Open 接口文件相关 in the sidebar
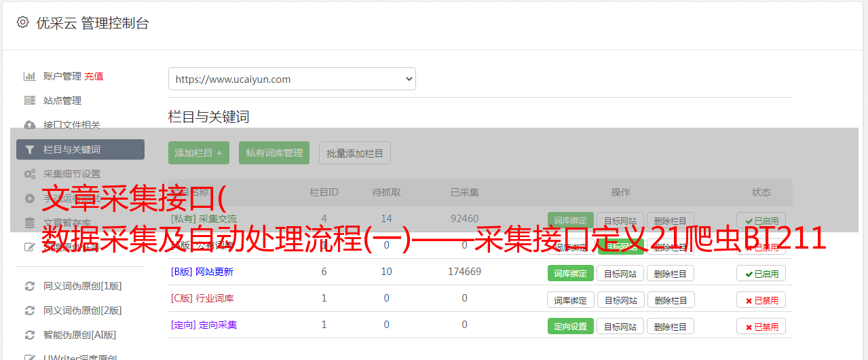868x360 pixels. (72, 125)
